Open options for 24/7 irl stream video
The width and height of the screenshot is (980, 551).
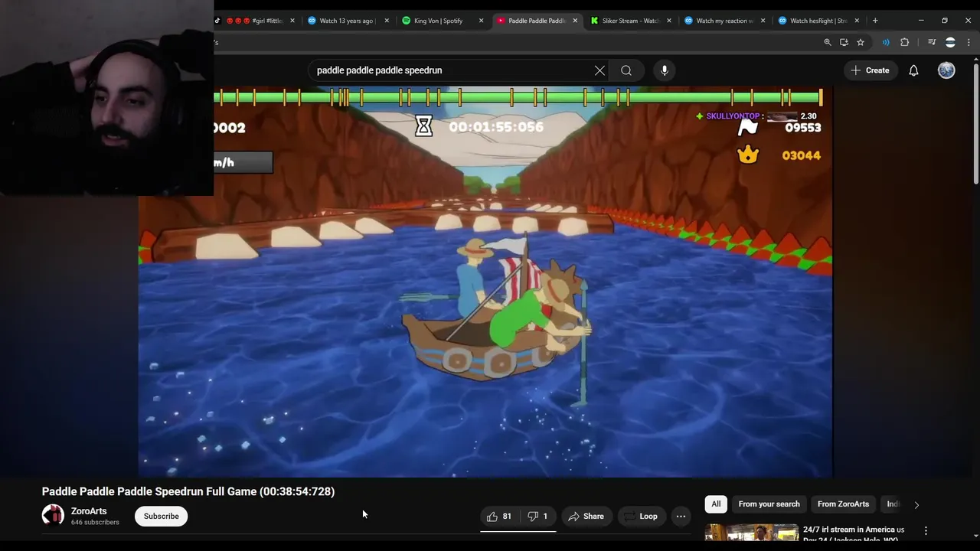point(926,530)
